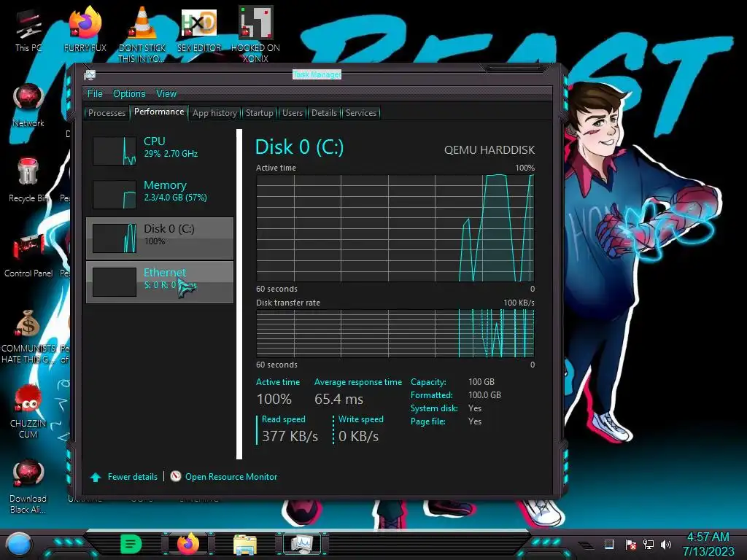
Task: Click the Start orb on taskbar
Action: tap(18, 544)
